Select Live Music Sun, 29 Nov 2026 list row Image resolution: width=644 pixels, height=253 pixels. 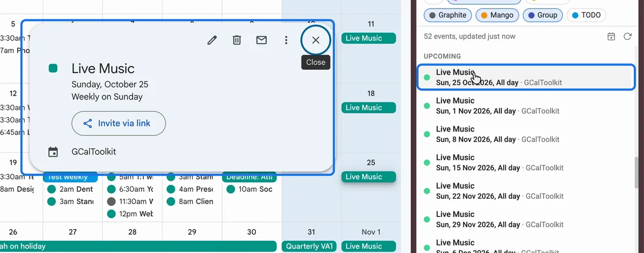[526, 220]
